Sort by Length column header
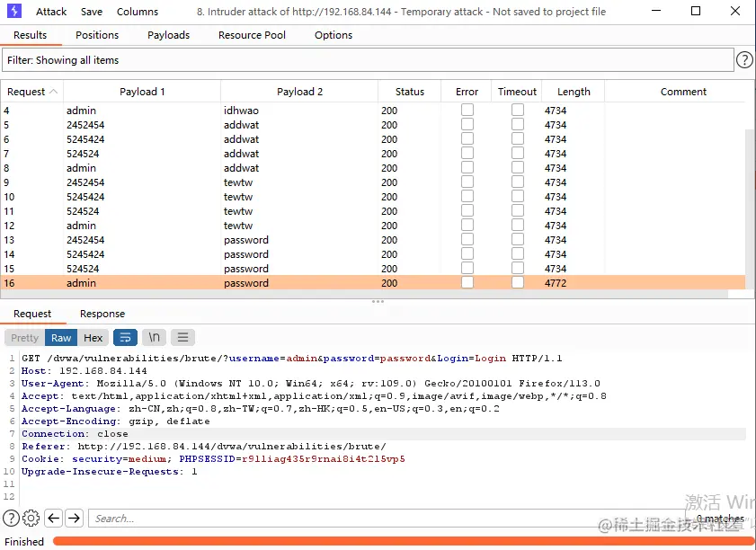Image resolution: width=756 pixels, height=550 pixels. pyautogui.click(x=574, y=92)
